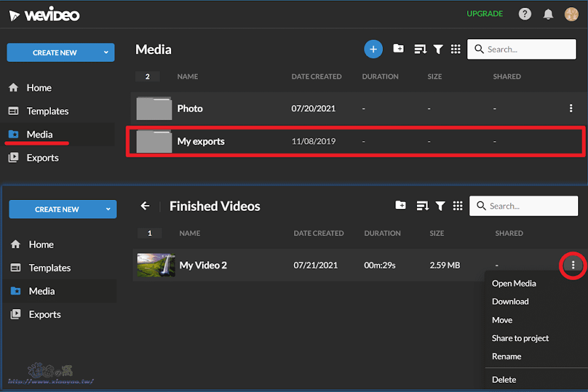Open the circled three-dot menu for My Video 2
This screenshot has height=392, width=588.
click(x=573, y=265)
